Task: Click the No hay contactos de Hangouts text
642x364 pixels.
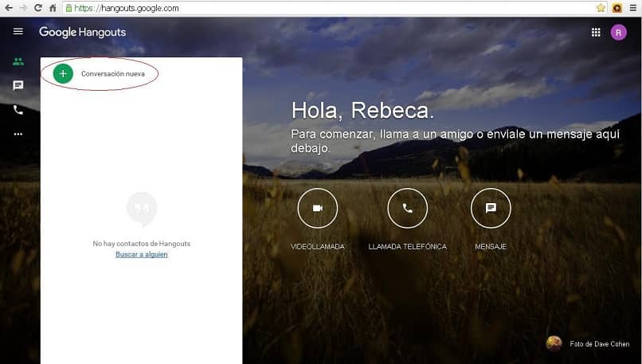Action: pyautogui.click(x=141, y=244)
